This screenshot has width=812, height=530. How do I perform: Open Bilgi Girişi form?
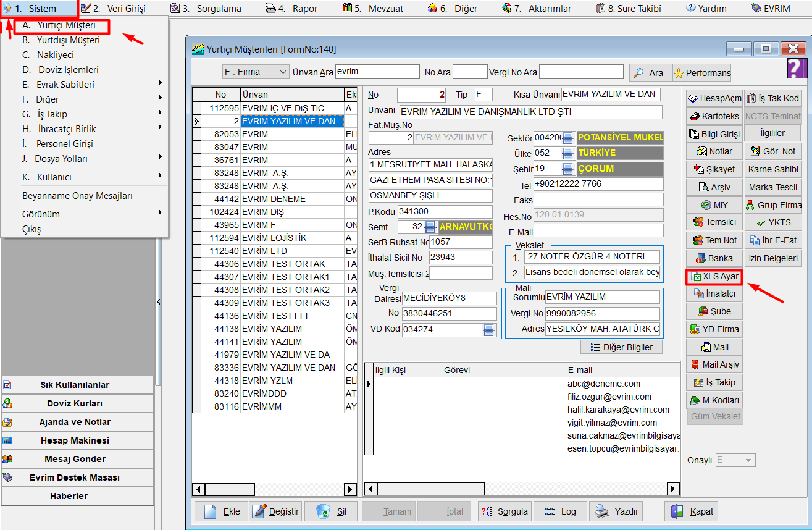tap(714, 133)
